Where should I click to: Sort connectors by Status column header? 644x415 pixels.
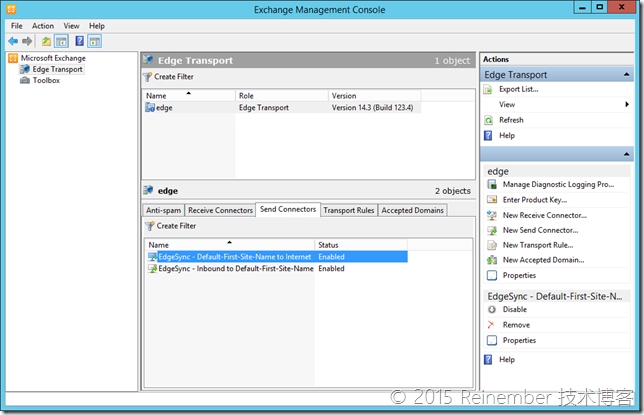click(361, 245)
